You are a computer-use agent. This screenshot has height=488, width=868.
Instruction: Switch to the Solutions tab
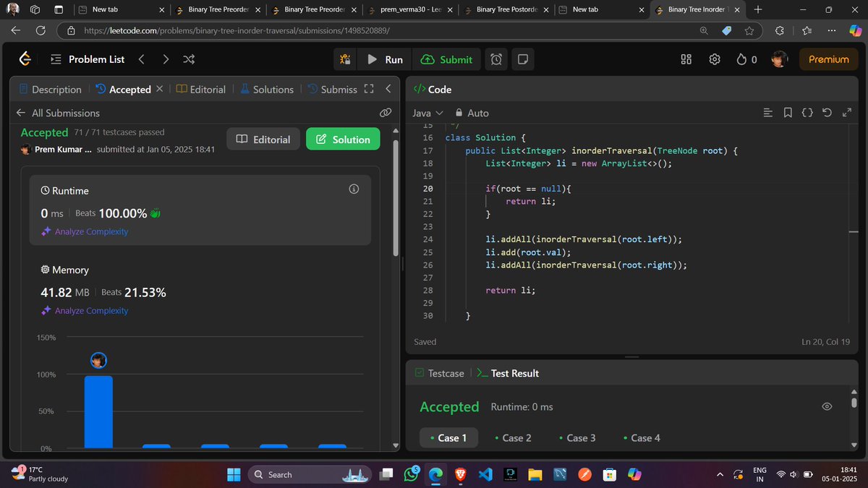pos(266,89)
